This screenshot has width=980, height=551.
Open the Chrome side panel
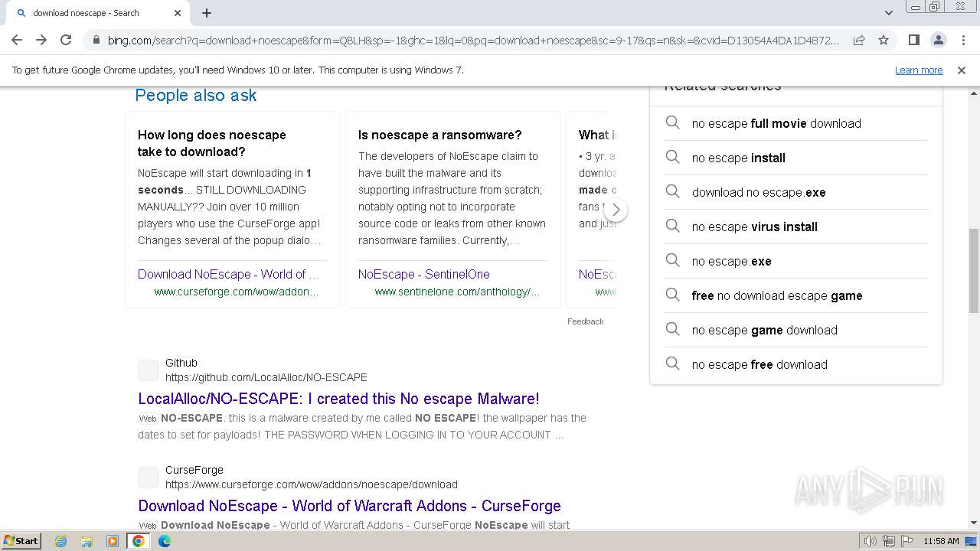coord(913,40)
